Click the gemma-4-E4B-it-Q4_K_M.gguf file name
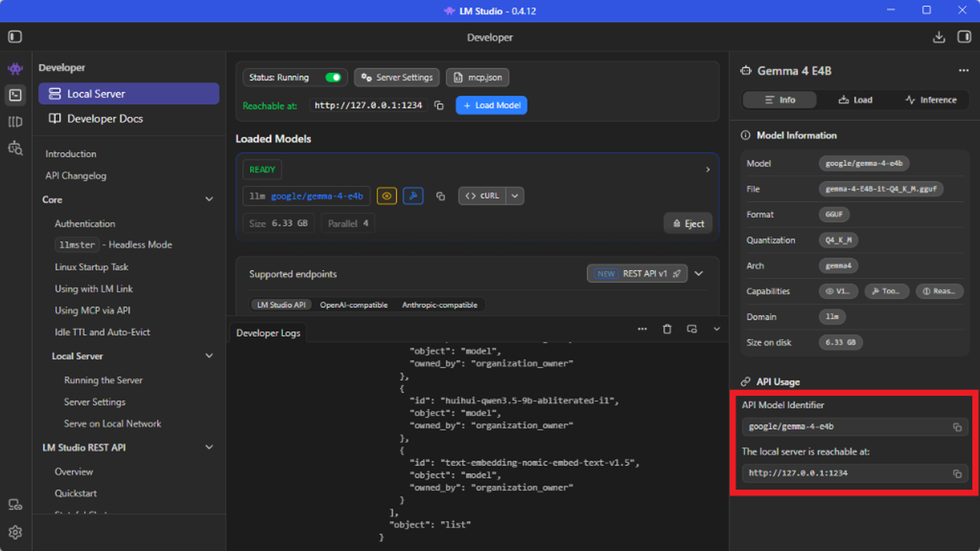The image size is (980, 551). 881,189
